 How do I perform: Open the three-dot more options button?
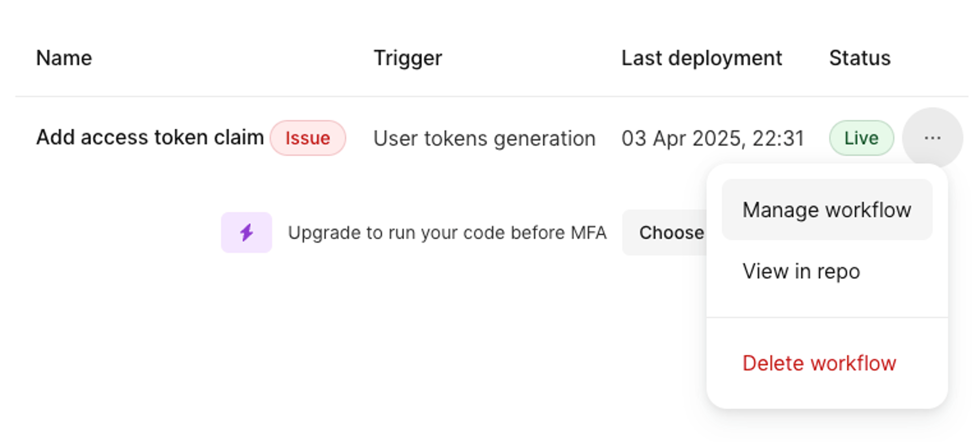coord(932,138)
